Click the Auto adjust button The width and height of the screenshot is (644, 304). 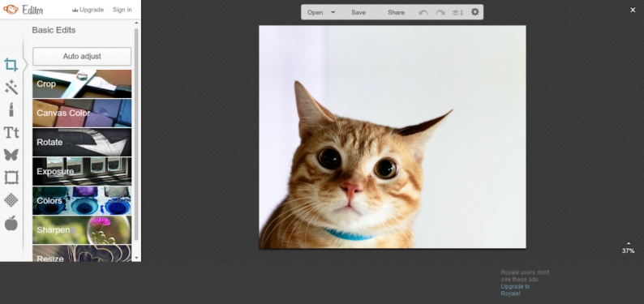pos(82,56)
